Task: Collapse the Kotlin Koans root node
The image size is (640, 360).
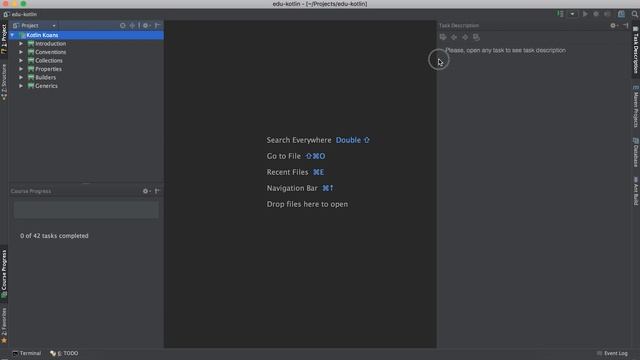Action: (13, 35)
